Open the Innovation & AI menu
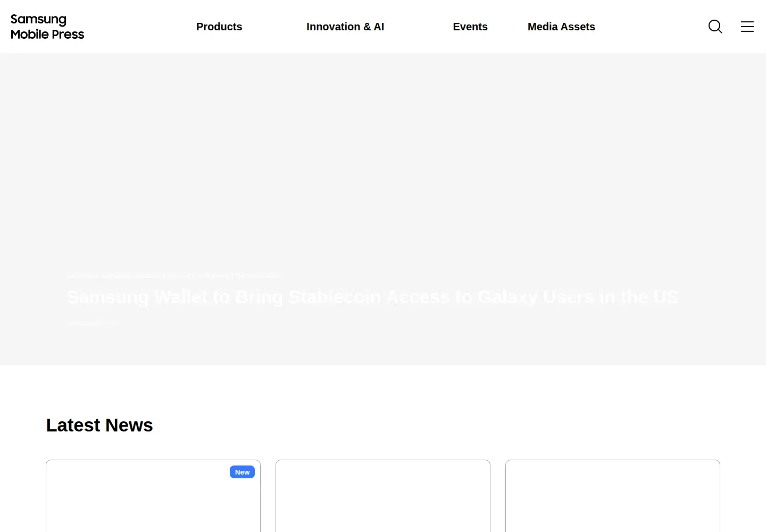 pos(345,27)
